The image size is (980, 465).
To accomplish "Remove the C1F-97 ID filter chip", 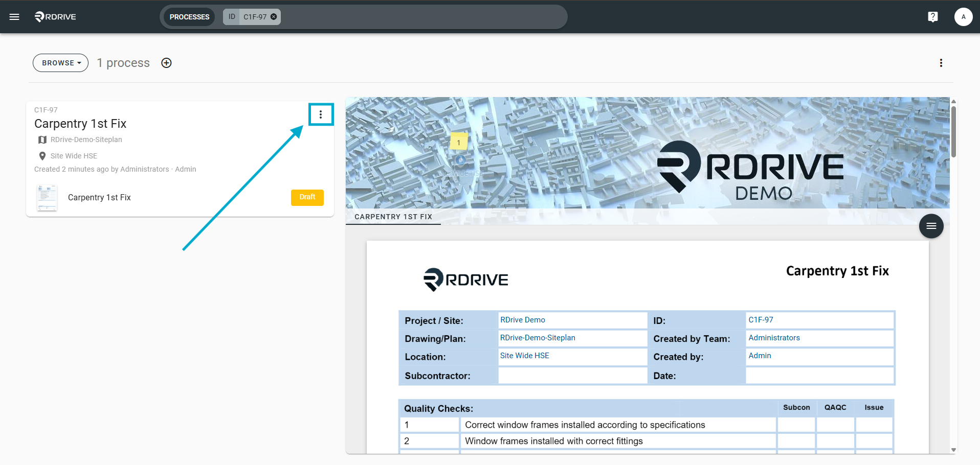I will coord(274,17).
